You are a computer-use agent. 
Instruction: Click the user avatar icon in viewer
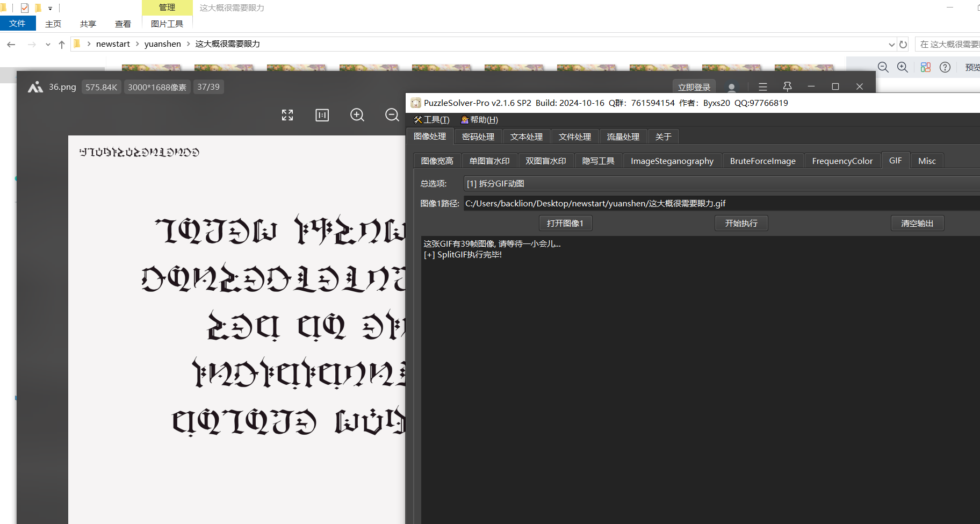tap(731, 87)
